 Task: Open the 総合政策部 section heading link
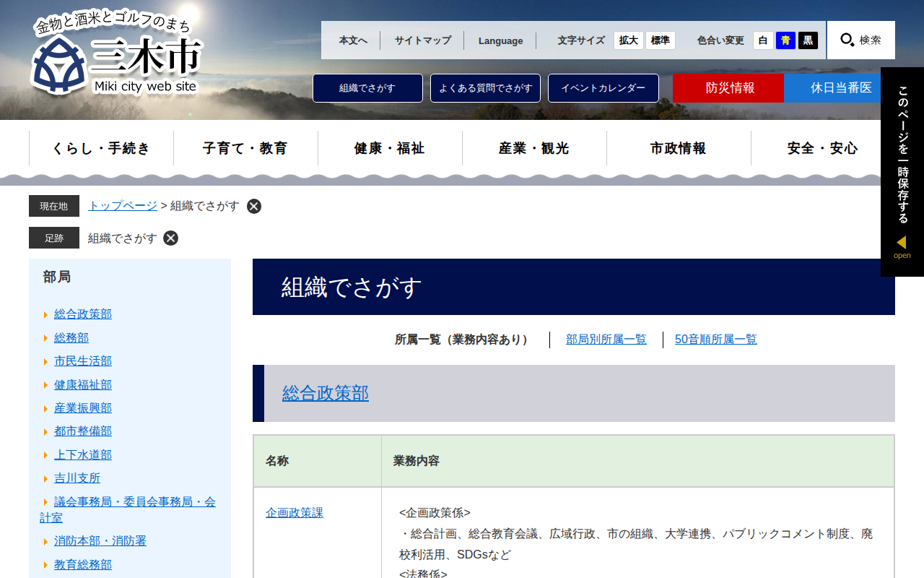tap(326, 393)
